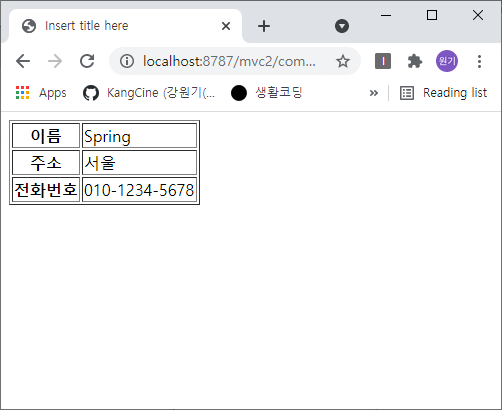This screenshot has height=410, width=502.
Task: Close the 'Insert title here' tab
Action: coord(226,26)
